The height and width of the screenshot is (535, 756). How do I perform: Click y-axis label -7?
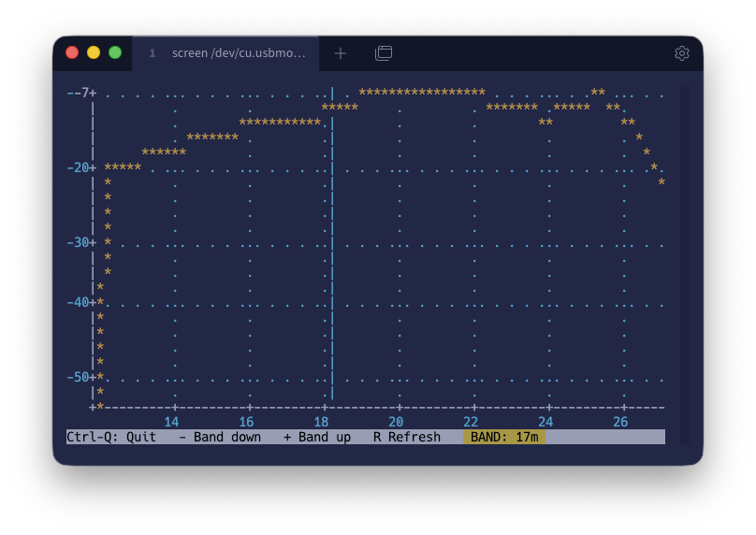point(78,93)
